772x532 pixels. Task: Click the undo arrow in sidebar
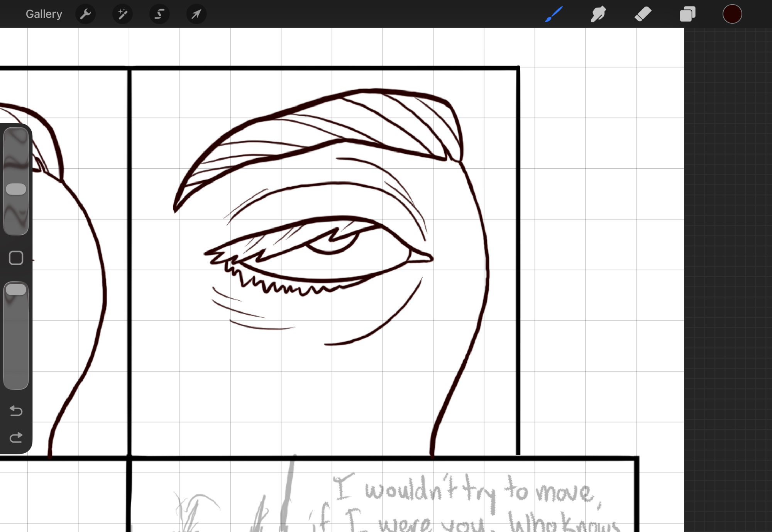[x=16, y=410]
